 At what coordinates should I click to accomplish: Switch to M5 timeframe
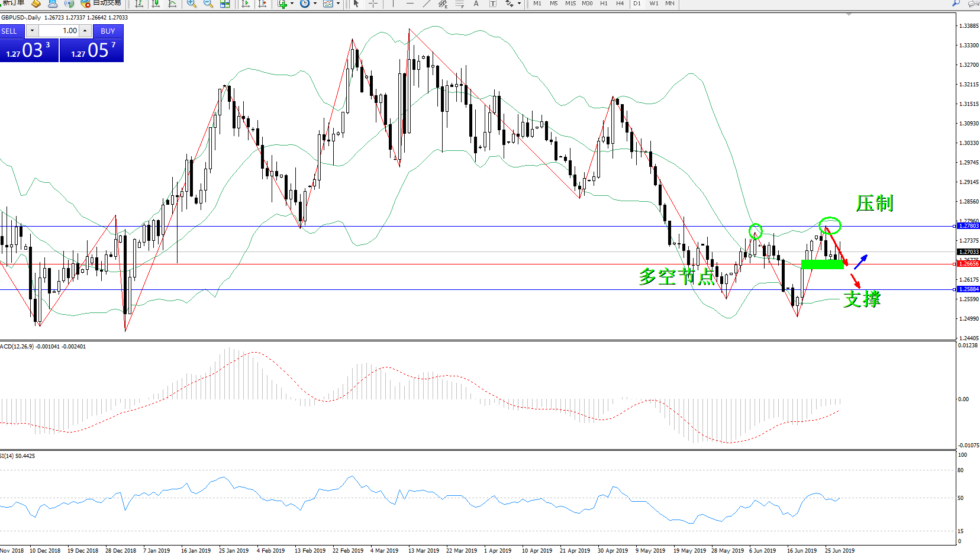click(x=554, y=3)
